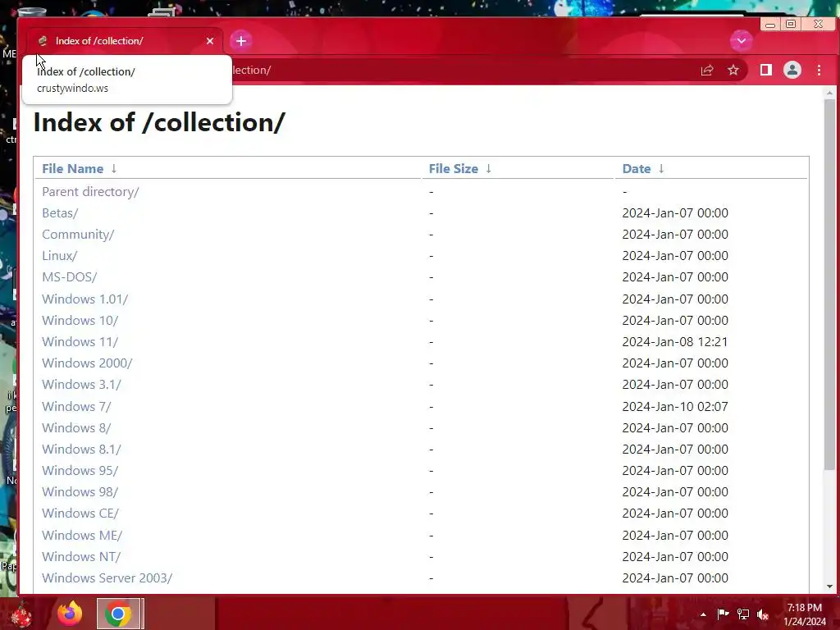Screen dimensions: 840x630
Task: Show hidden system tray icons
Action: coord(703,614)
